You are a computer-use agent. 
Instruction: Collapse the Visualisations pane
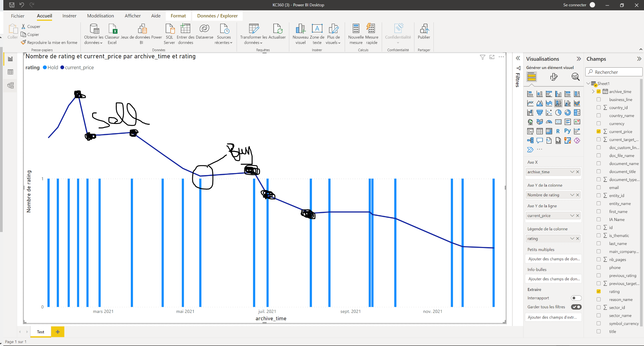pos(579,59)
